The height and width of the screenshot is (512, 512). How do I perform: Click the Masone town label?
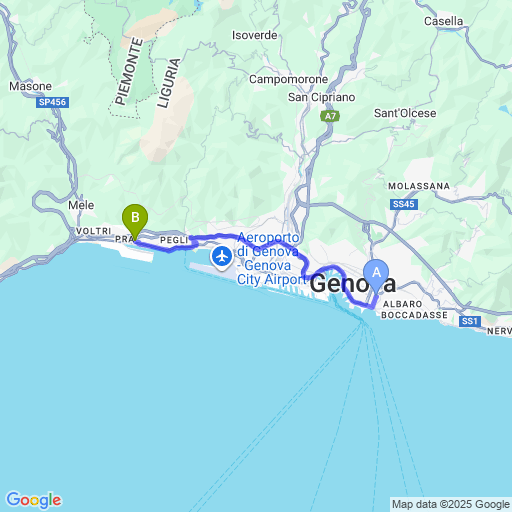point(30,86)
